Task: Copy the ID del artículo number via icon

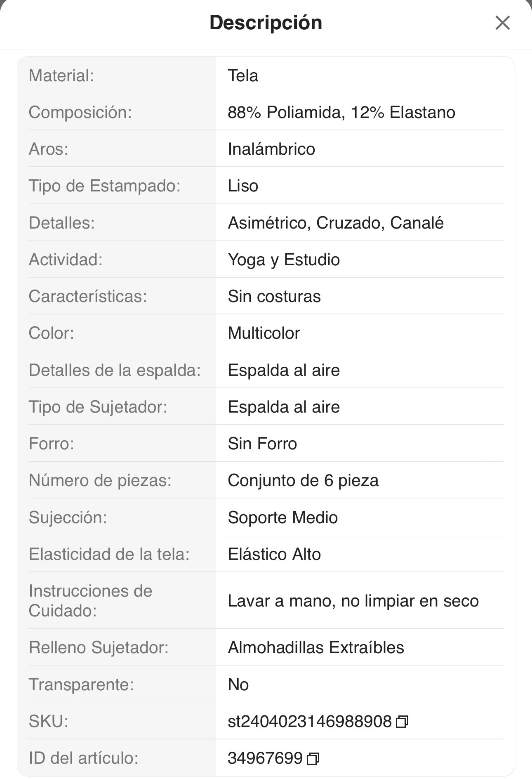Action: point(313,758)
